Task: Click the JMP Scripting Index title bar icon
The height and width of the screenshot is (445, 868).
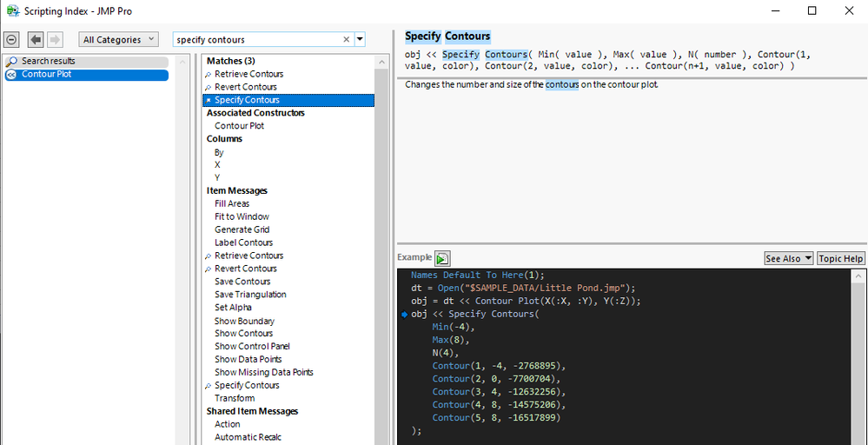Action: tap(12, 11)
